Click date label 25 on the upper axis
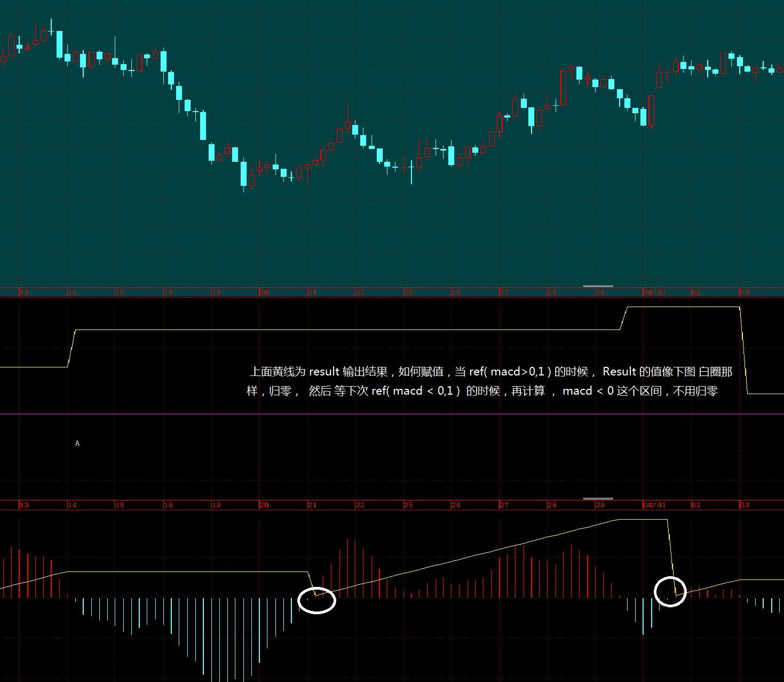This screenshot has width=784, height=682. pos(409,293)
